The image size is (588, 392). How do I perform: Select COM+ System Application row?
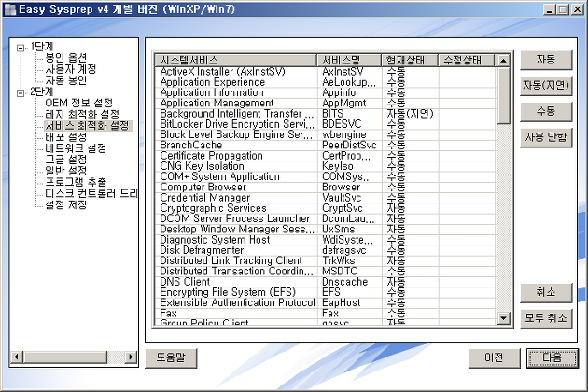[325, 176]
